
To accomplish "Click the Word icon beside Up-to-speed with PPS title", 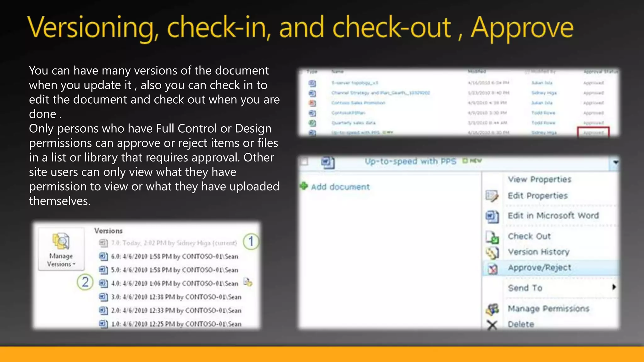I will [328, 162].
